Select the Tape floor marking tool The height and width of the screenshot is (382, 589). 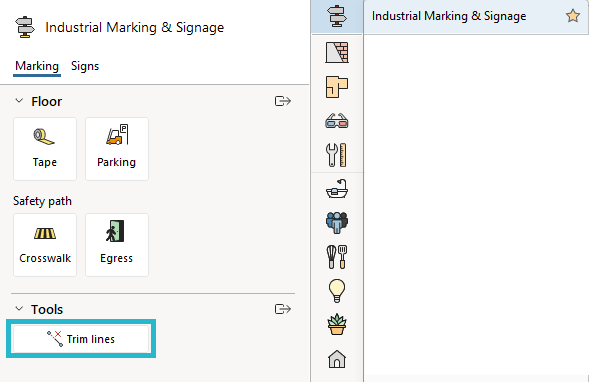[x=45, y=149]
